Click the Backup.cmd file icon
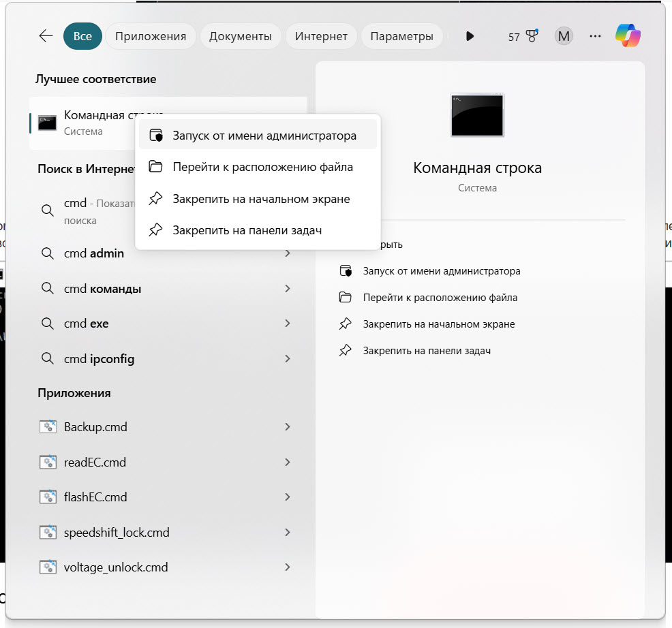Screen dimensions: 672x628 (48, 426)
